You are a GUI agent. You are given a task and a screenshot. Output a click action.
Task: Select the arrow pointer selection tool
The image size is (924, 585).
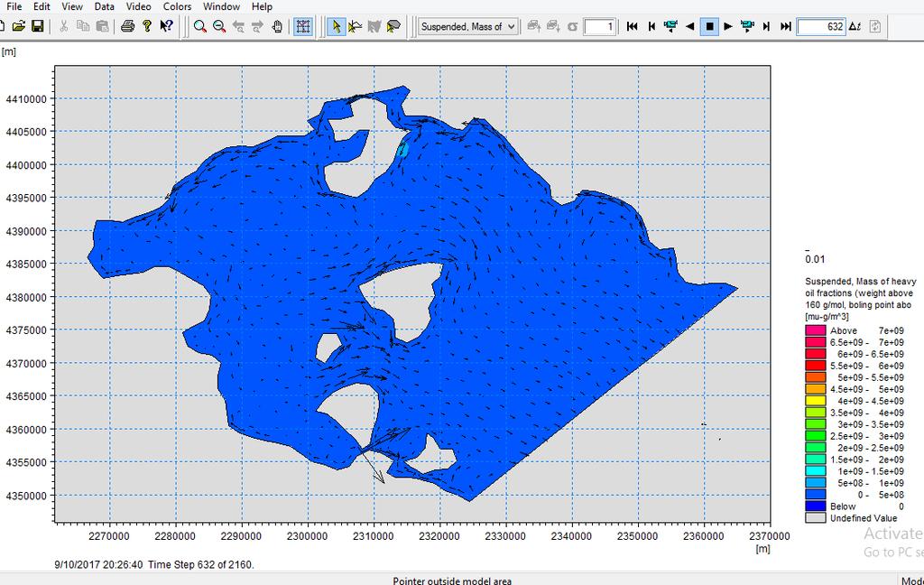coord(336,26)
